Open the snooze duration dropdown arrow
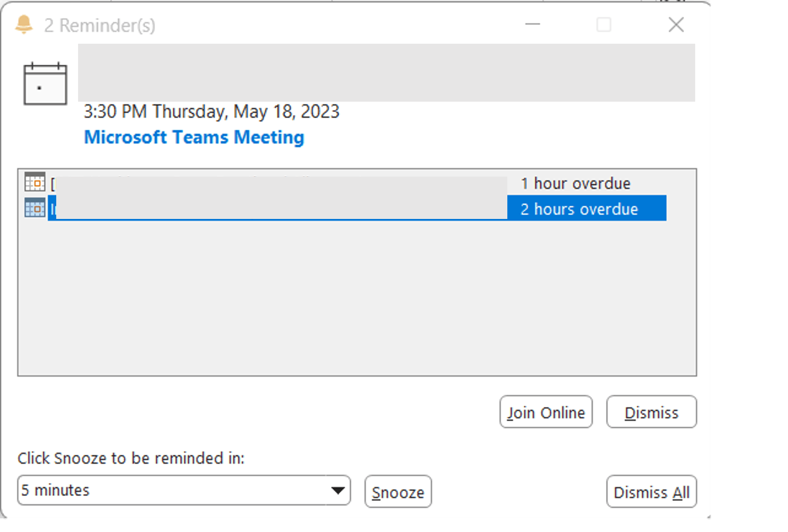 pos(338,491)
